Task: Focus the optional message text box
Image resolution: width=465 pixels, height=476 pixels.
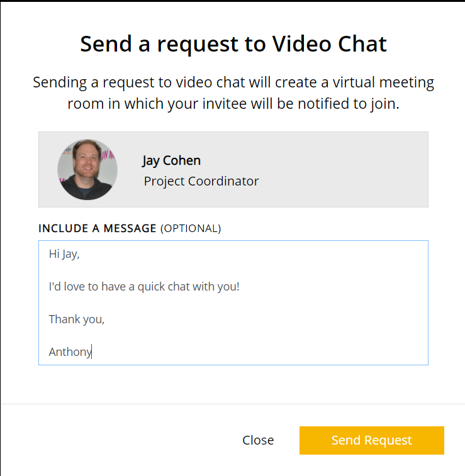Action: [233, 302]
